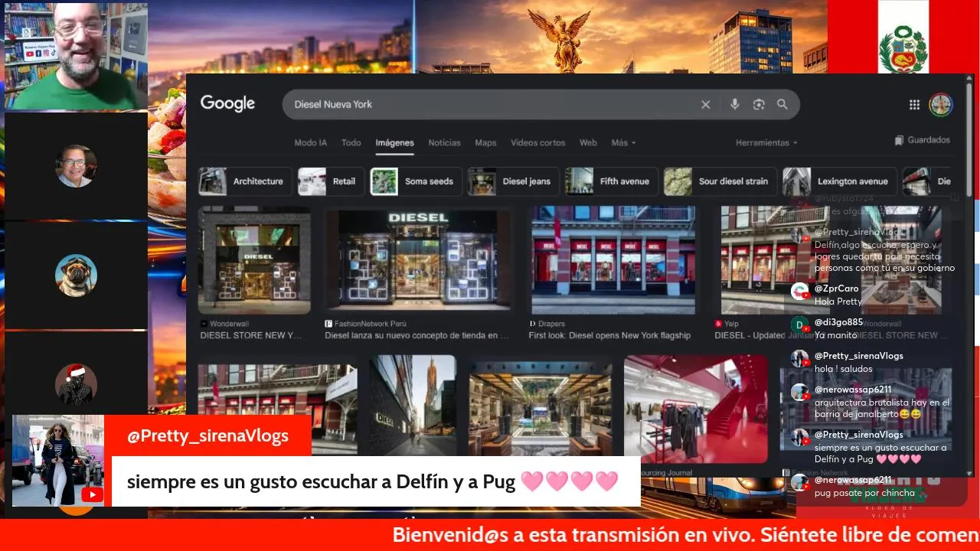Image resolution: width=980 pixels, height=551 pixels.
Task: Click the featured comment text siempre es un gusto
Action: pyautogui.click(x=372, y=482)
